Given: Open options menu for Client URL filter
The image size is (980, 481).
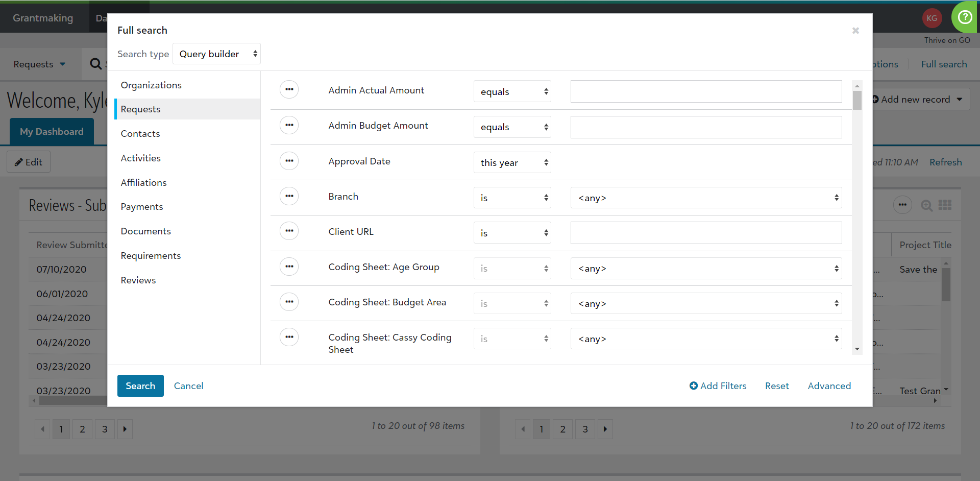Looking at the screenshot, I should click(x=289, y=231).
